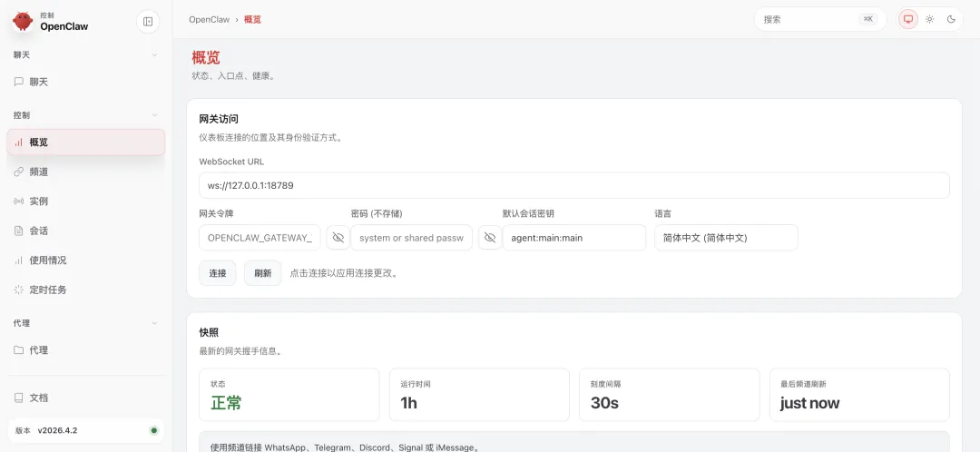Open 实例 instances page

[85, 201]
